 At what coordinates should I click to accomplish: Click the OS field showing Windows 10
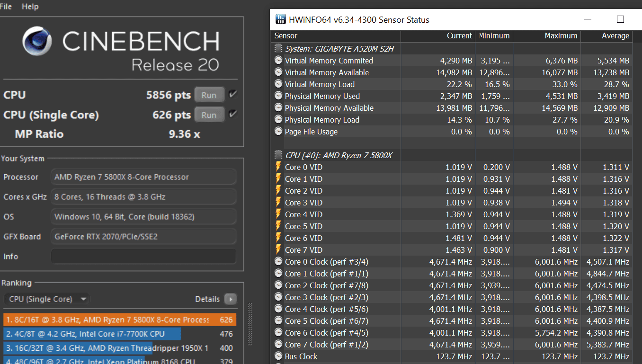(x=143, y=217)
